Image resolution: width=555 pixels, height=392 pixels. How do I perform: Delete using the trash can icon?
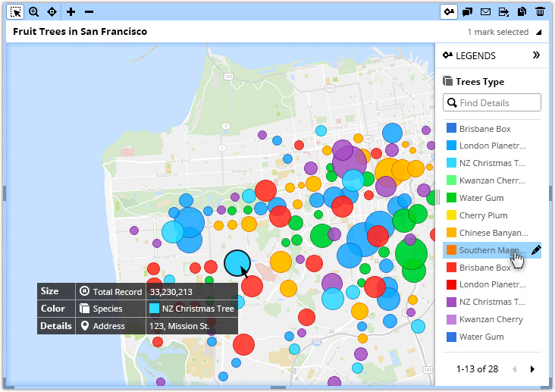click(540, 11)
